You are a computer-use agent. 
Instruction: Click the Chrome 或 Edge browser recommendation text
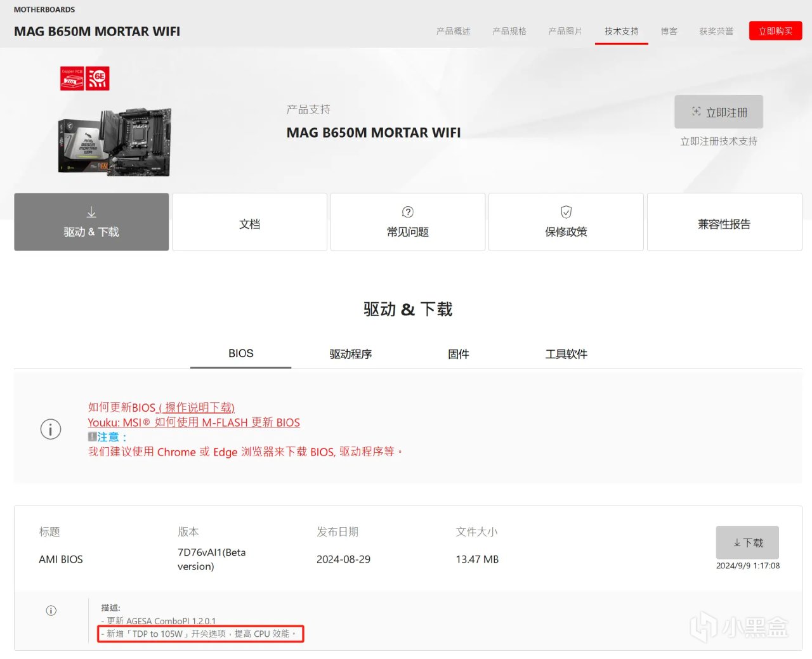click(245, 452)
